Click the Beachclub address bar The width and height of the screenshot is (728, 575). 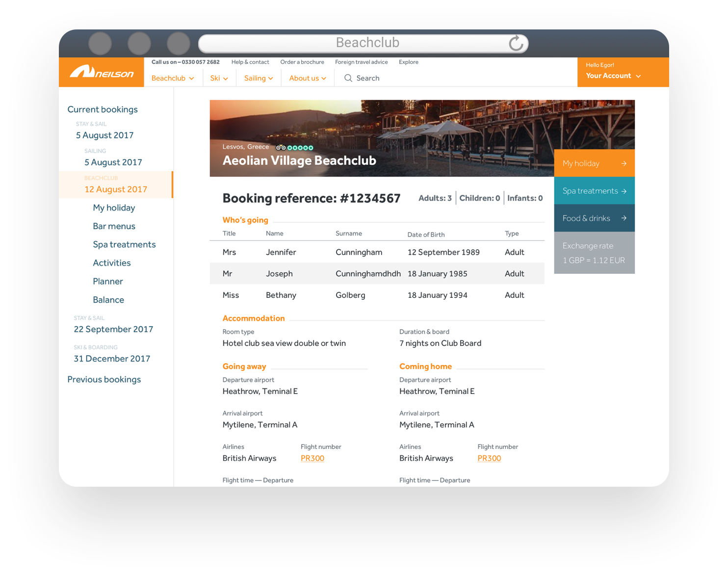pyautogui.click(x=363, y=43)
